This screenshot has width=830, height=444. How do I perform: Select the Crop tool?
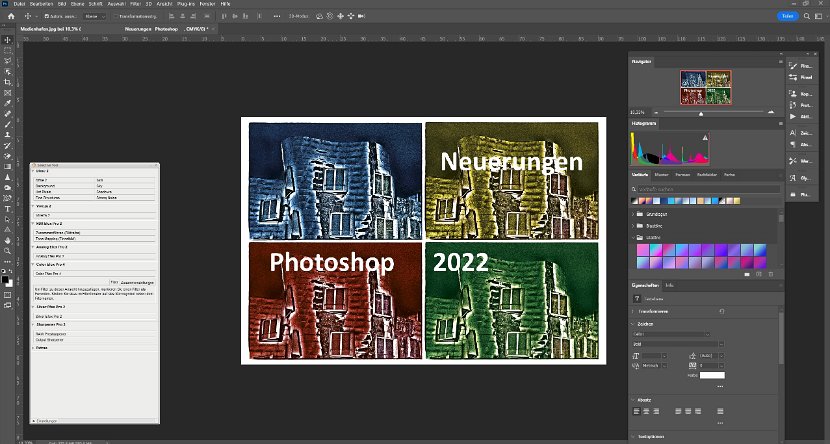(x=7, y=83)
